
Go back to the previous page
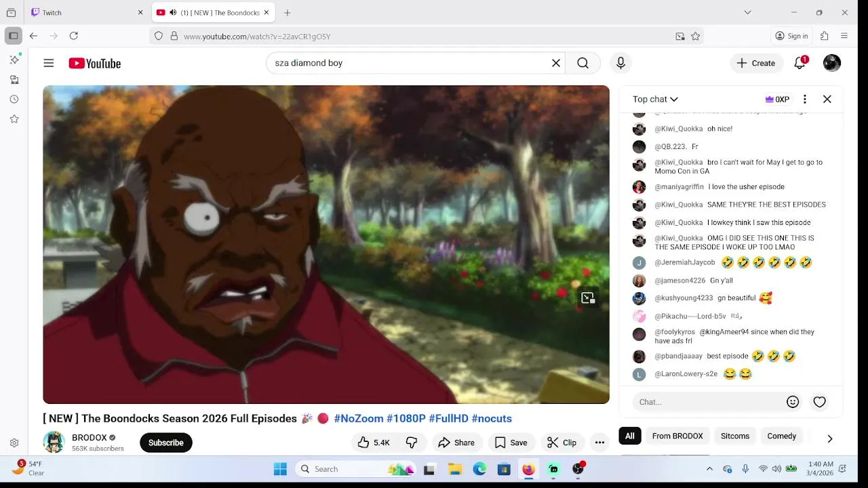pyautogui.click(x=33, y=36)
